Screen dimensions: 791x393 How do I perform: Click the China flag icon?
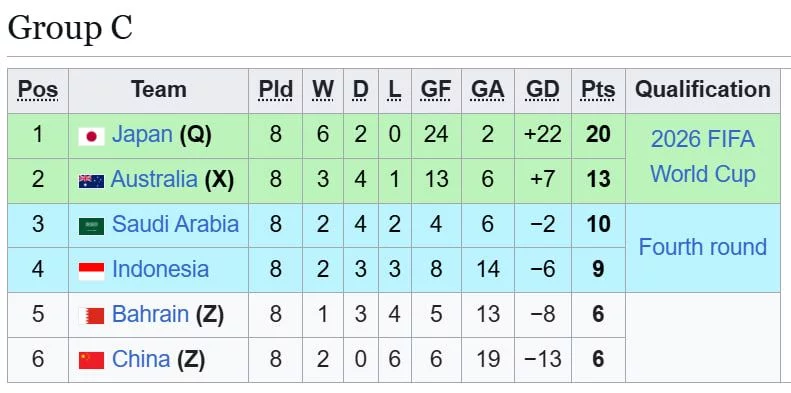click(91, 360)
